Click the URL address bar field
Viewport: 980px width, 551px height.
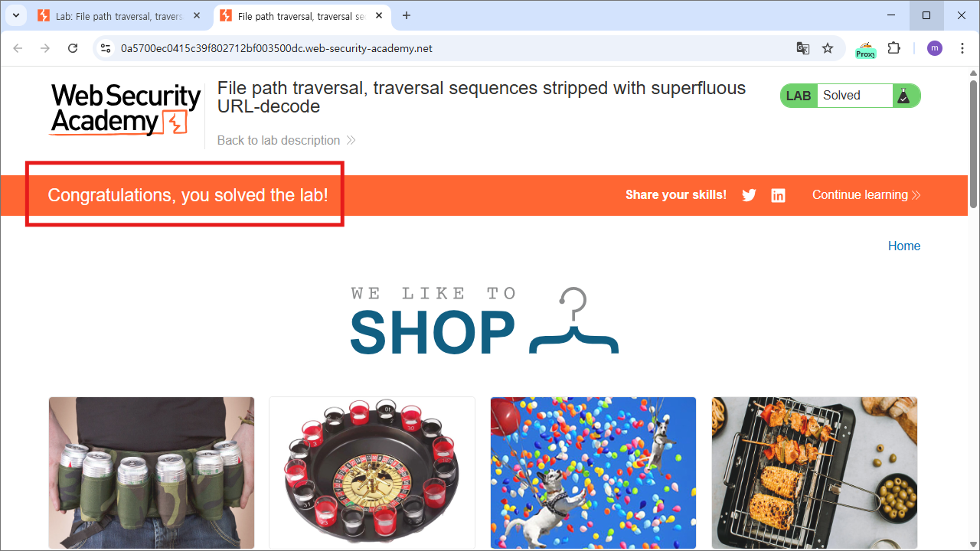point(452,48)
